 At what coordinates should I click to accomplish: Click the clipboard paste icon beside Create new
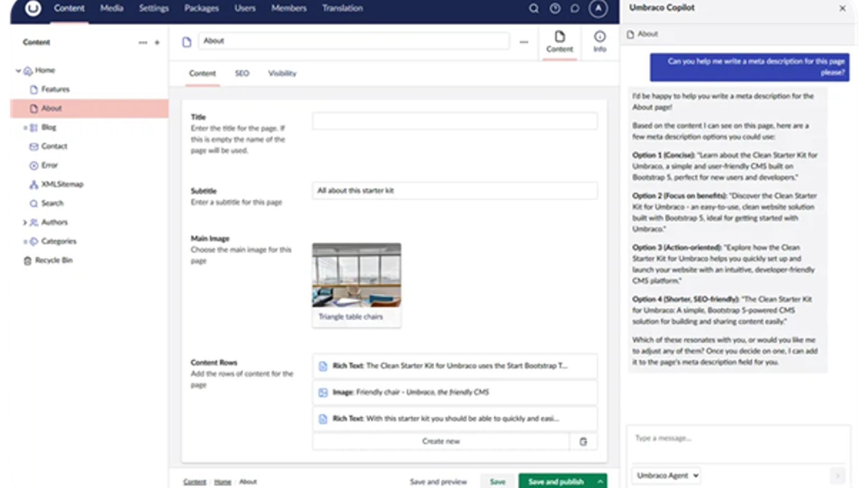coord(583,441)
